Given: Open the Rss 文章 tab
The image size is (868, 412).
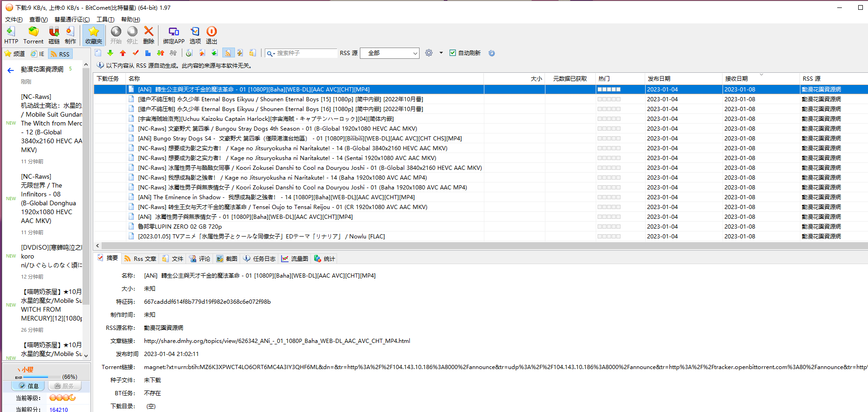Looking at the screenshot, I should (x=140, y=258).
